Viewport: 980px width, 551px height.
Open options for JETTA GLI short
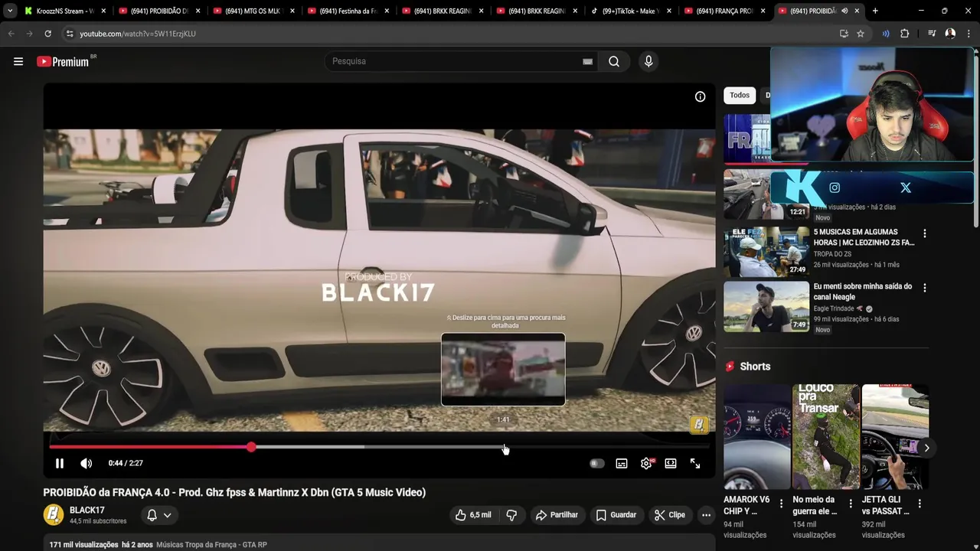point(920,504)
